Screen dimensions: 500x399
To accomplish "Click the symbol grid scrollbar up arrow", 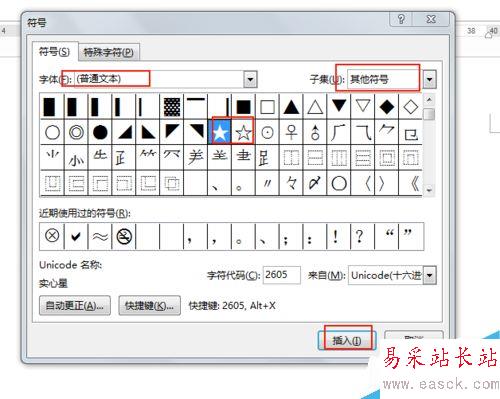I will (x=429, y=99).
